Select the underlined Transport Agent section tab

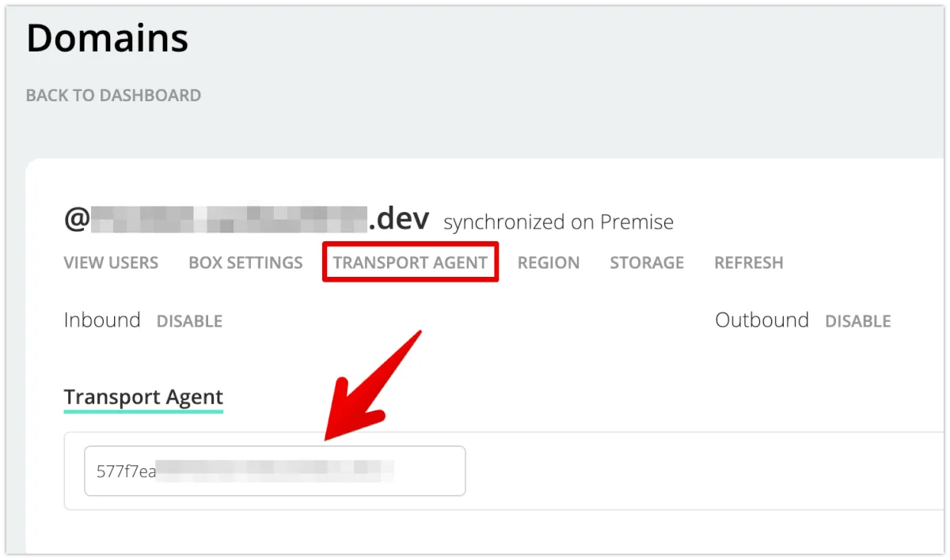pyautogui.click(x=143, y=397)
